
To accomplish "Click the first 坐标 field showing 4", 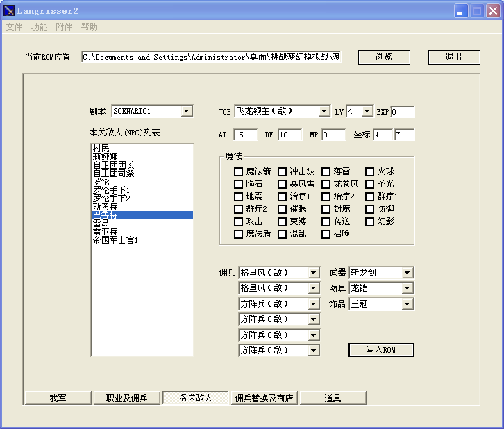I will [383, 135].
